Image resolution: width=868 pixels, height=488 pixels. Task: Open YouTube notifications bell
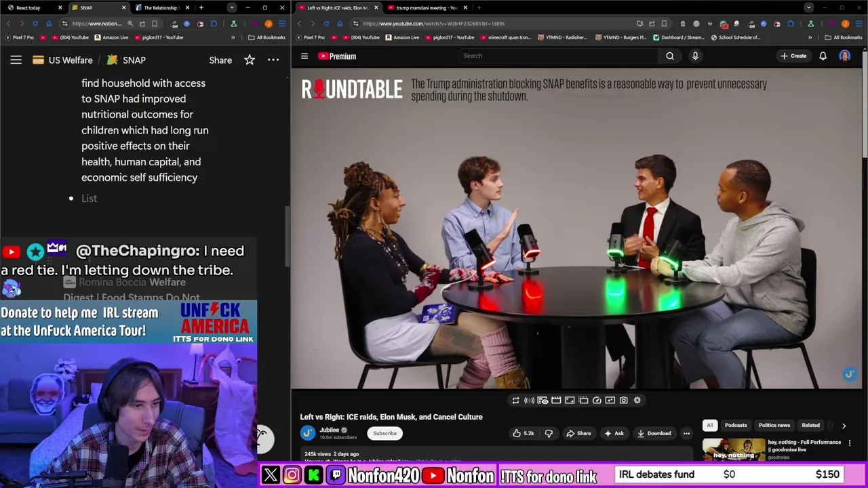(x=823, y=56)
